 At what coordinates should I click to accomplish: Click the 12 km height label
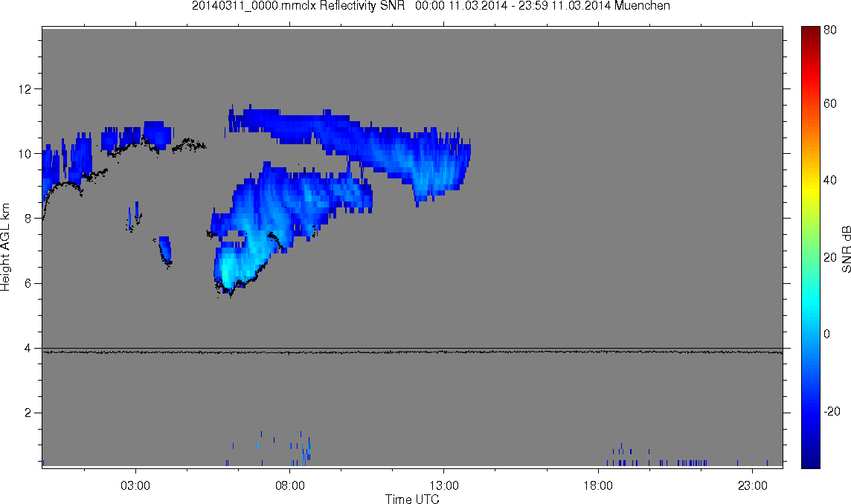[x=25, y=89]
